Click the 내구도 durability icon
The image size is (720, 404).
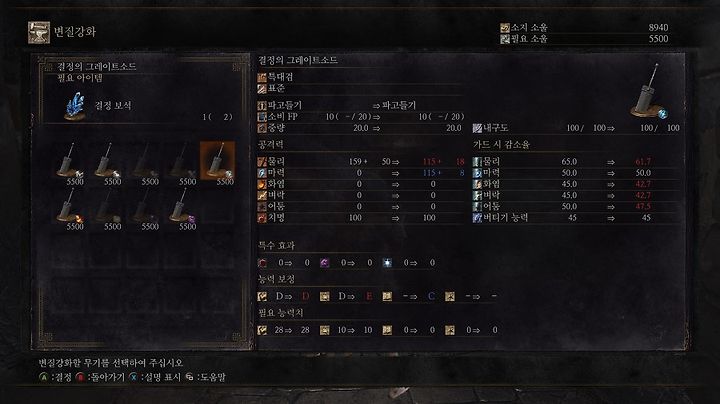[x=478, y=128]
